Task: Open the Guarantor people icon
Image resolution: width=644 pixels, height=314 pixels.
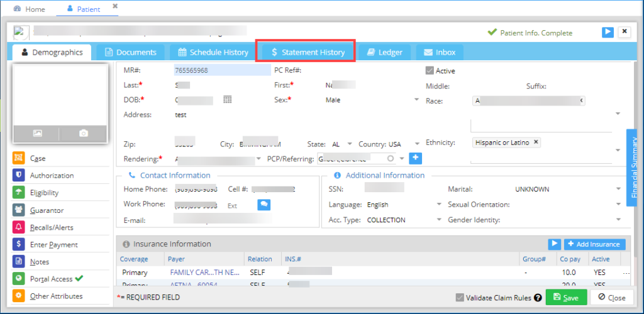Action: 18,210
